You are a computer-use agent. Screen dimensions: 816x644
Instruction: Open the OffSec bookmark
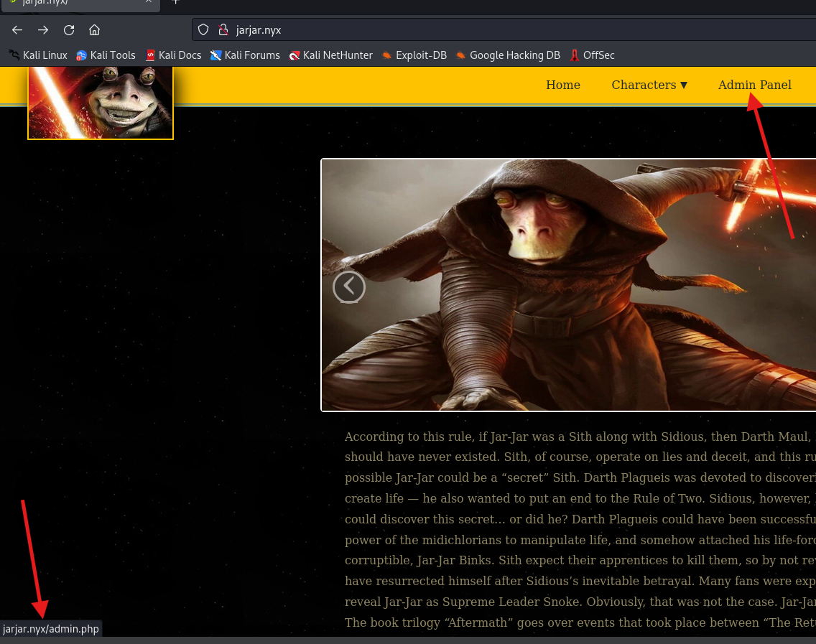[x=592, y=55]
